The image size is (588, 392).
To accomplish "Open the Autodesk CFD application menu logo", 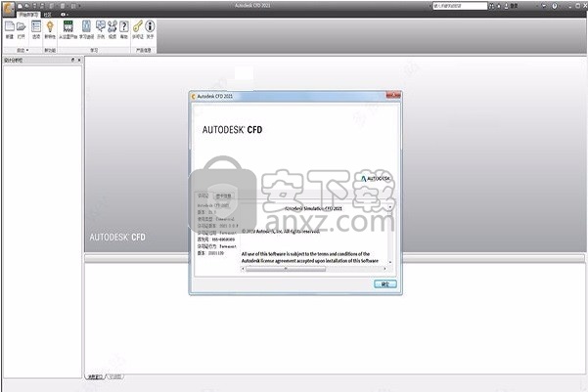I will [x=9, y=8].
